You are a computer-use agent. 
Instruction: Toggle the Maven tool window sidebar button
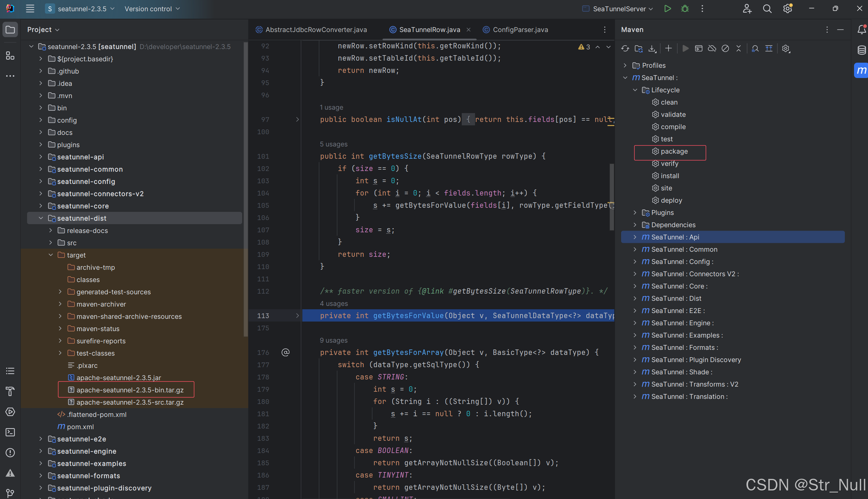pyautogui.click(x=861, y=70)
